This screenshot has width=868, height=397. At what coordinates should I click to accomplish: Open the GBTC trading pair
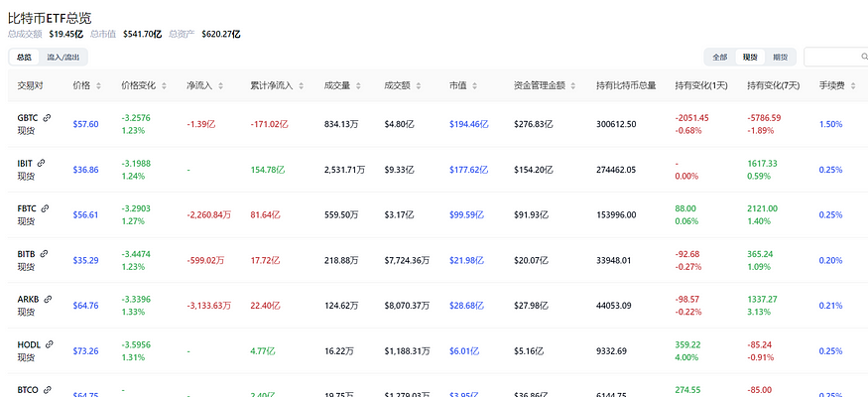(28, 118)
